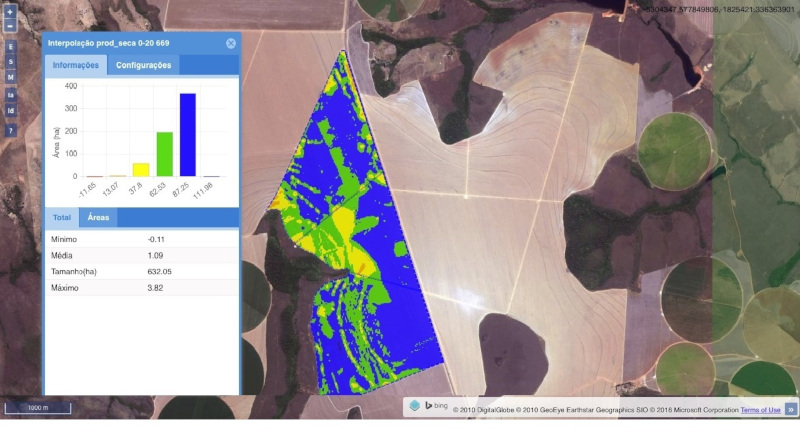
Task: Open the Áreas tab
Action: (98, 217)
